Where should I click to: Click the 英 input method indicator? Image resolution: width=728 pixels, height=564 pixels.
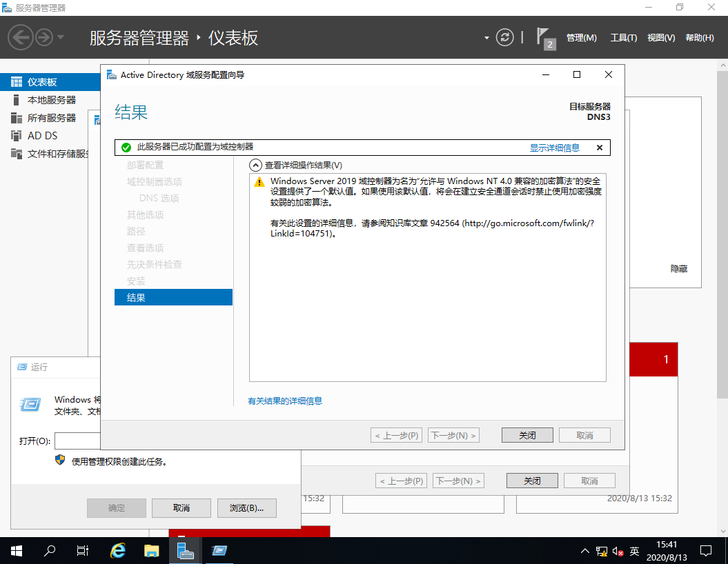tap(634, 551)
